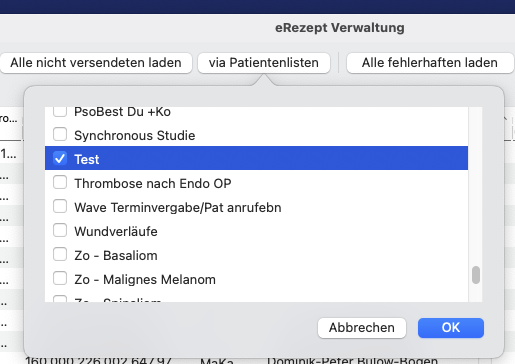The height and width of the screenshot is (364, 515).
Task: Enable the PsoBest Du +Ko checkbox
Action: coord(60,111)
